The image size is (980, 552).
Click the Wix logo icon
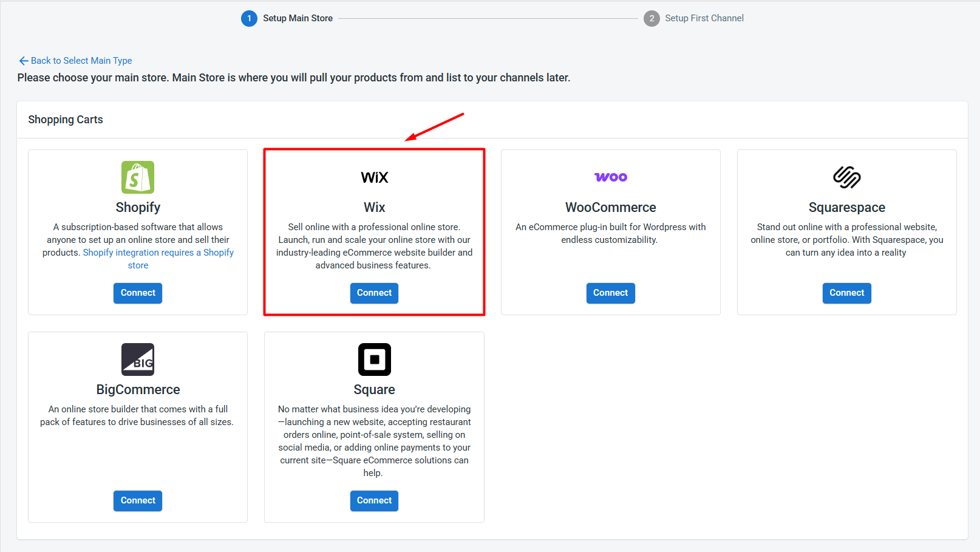[x=374, y=177]
